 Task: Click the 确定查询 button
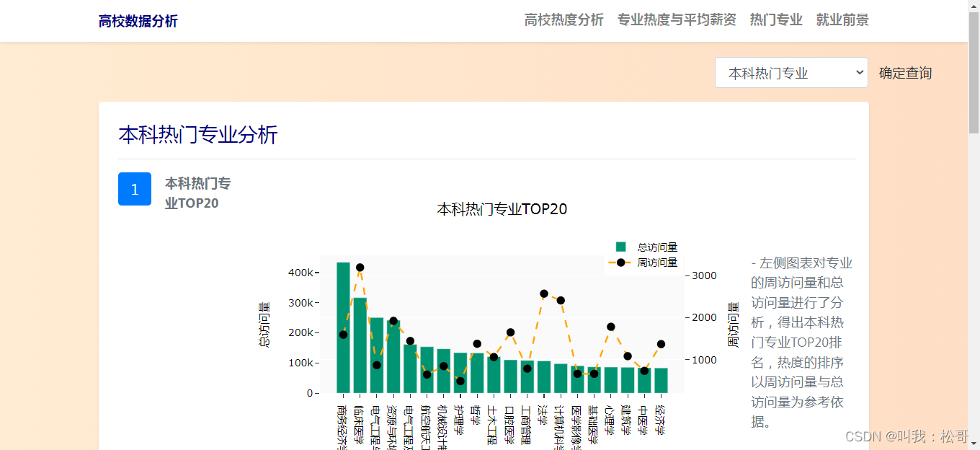[x=904, y=72]
